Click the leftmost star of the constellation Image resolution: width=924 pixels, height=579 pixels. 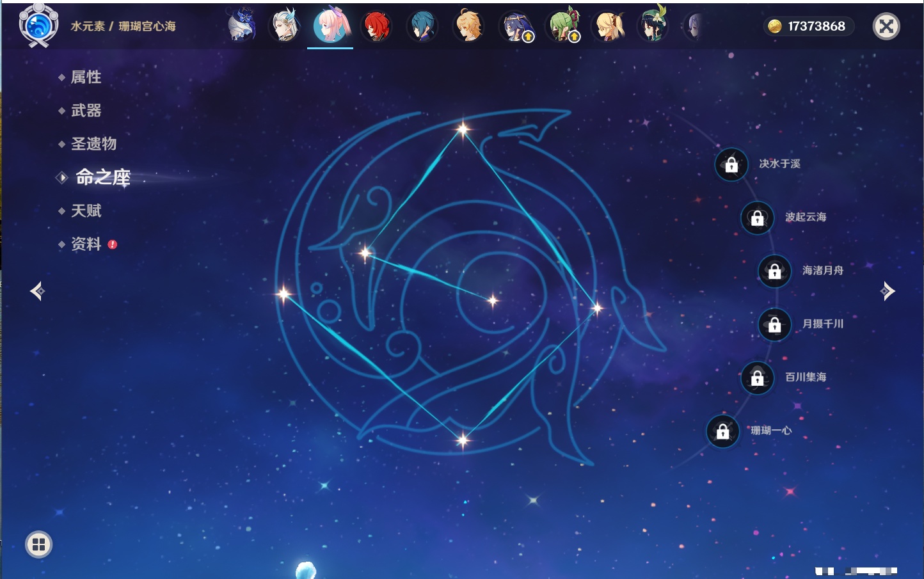[x=283, y=294]
